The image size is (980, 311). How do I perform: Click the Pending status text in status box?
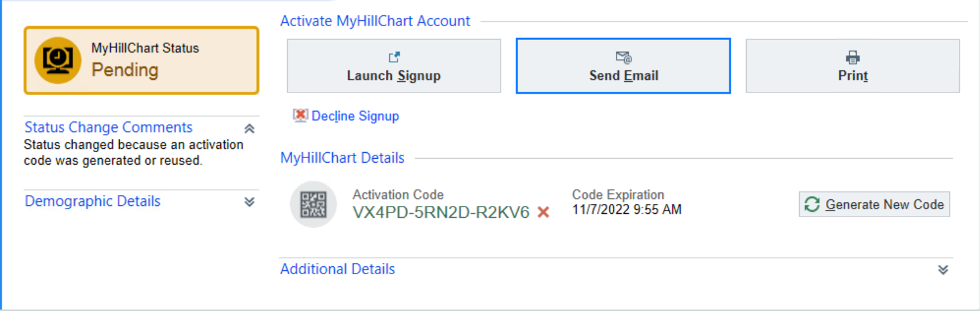pos(125,70)
